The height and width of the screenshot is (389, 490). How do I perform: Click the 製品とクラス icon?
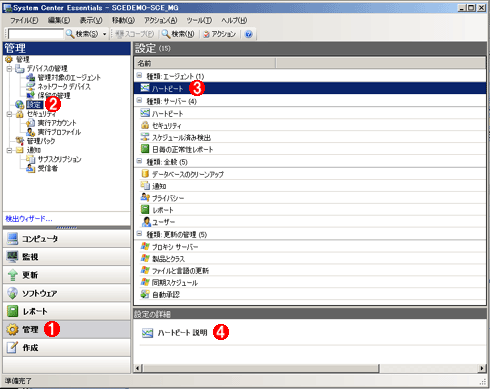[145, 258]
